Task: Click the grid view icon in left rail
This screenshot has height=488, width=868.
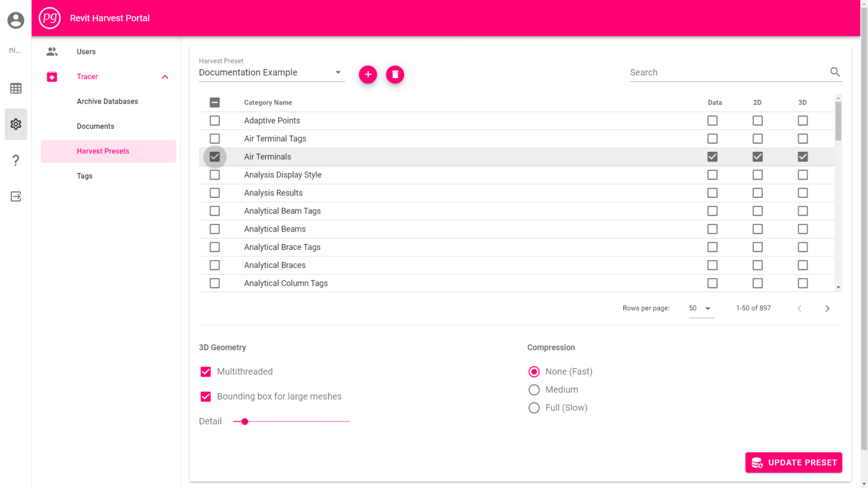Action: click(x=16, y=88)
